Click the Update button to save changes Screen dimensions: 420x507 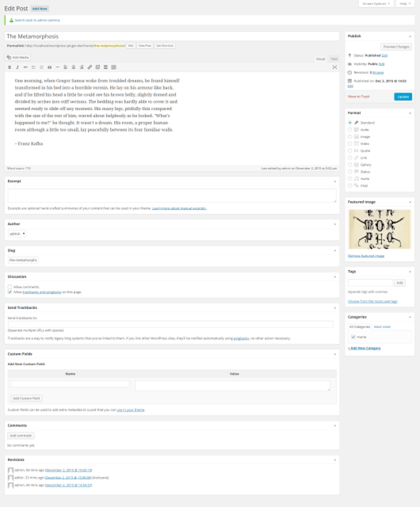(x=404, y=97)
